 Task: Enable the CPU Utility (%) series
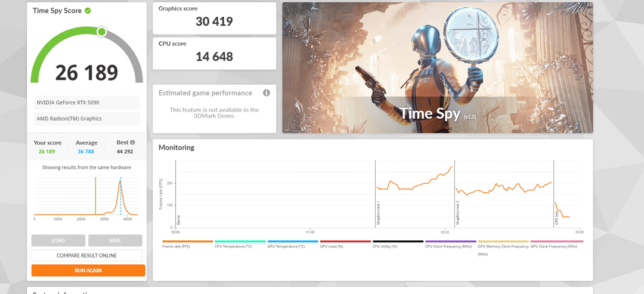tap(385, 246)
